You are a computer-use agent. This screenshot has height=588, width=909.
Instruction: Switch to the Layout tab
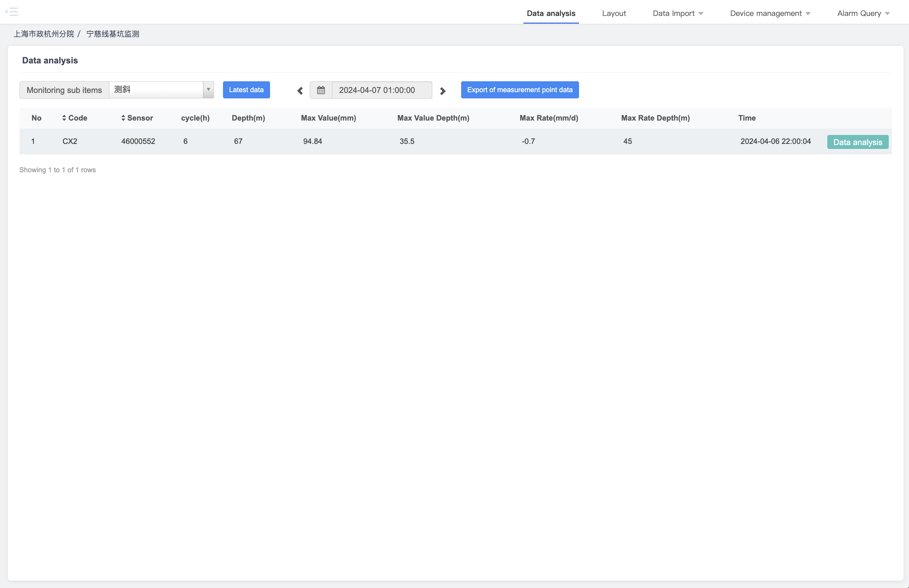(614, 13)
